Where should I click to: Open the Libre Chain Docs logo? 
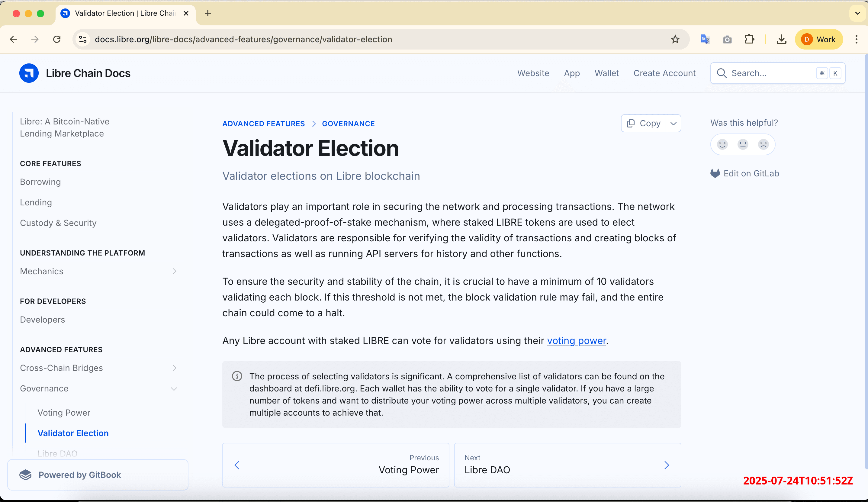29,73
